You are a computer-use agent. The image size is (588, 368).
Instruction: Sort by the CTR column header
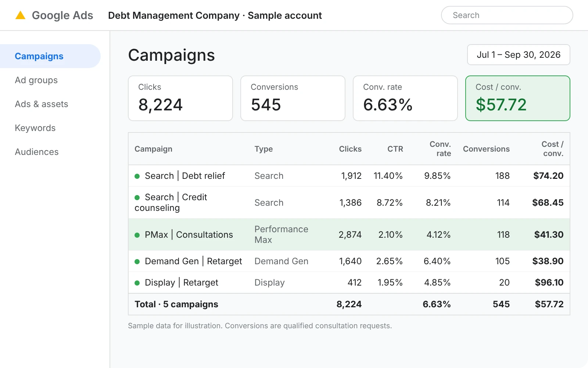point(395,149)
